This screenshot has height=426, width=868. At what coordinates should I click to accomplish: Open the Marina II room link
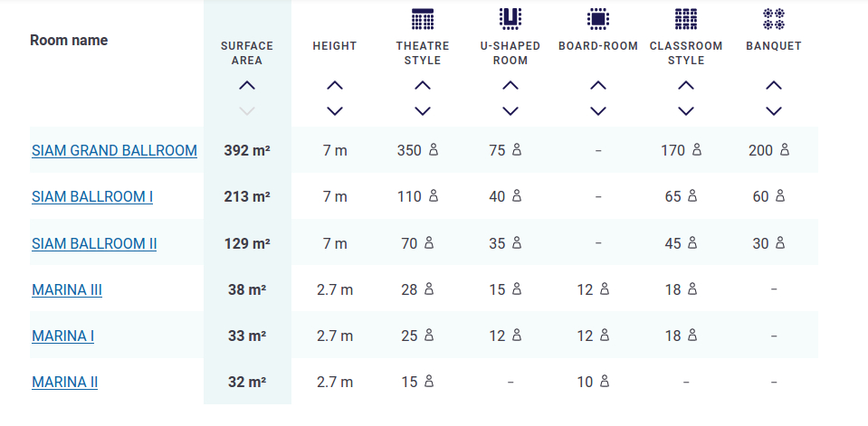tap(65, 382)
